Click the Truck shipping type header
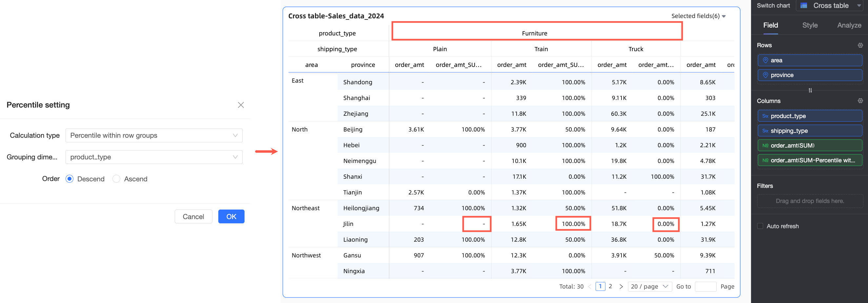 pyautogui.click(x=636, y=49)
